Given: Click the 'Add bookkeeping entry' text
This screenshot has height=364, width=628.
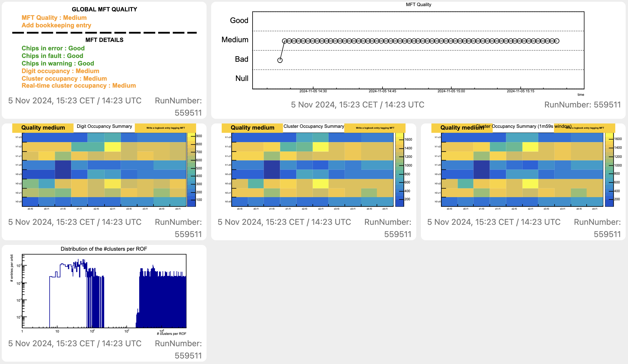Looking at the screenshot, I should click(x=56, y=25).
